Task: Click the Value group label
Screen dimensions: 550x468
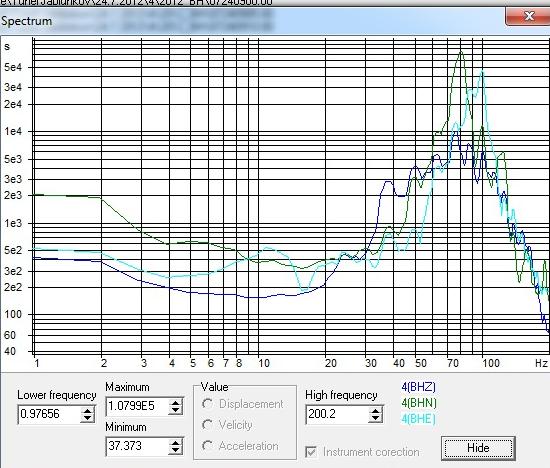Action: (x=214, y=387)
